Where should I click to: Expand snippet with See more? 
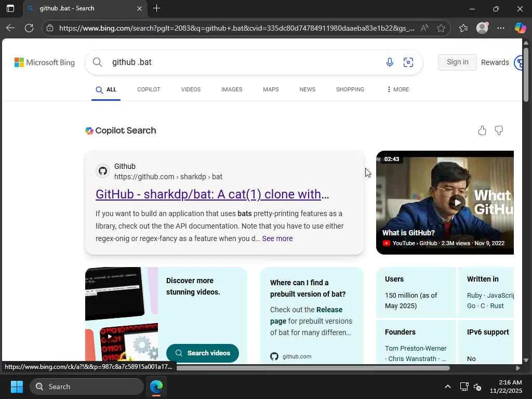(x=277, y=238)
